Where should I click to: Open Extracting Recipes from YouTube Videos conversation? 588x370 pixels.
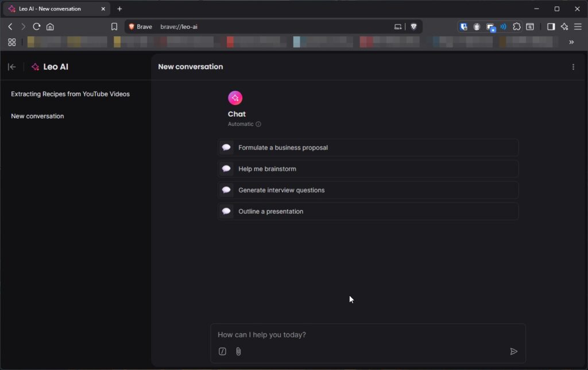[x=70, y=94]
